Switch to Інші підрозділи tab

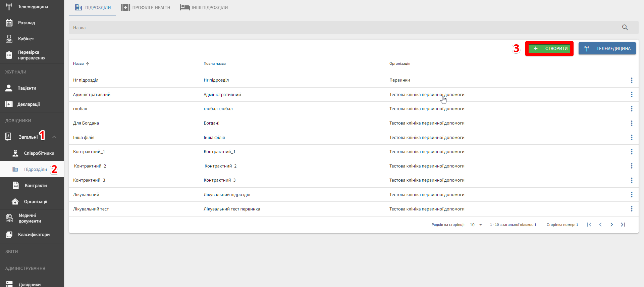coord(204,7)
